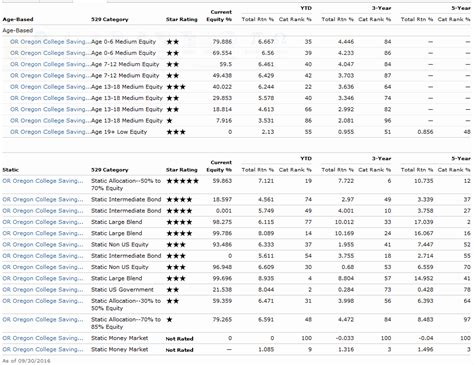
Task: Click the Current Equity % header in the Static table
Action: [x=219, y=166]
